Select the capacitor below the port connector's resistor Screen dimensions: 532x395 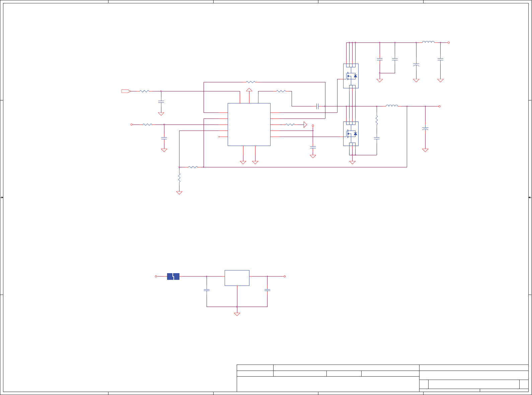(161, 101)
